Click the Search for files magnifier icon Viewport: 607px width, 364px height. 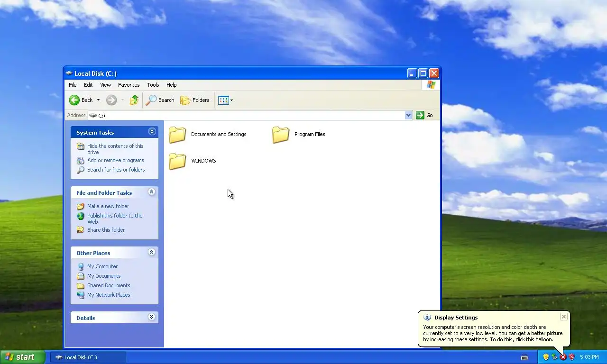81,170
